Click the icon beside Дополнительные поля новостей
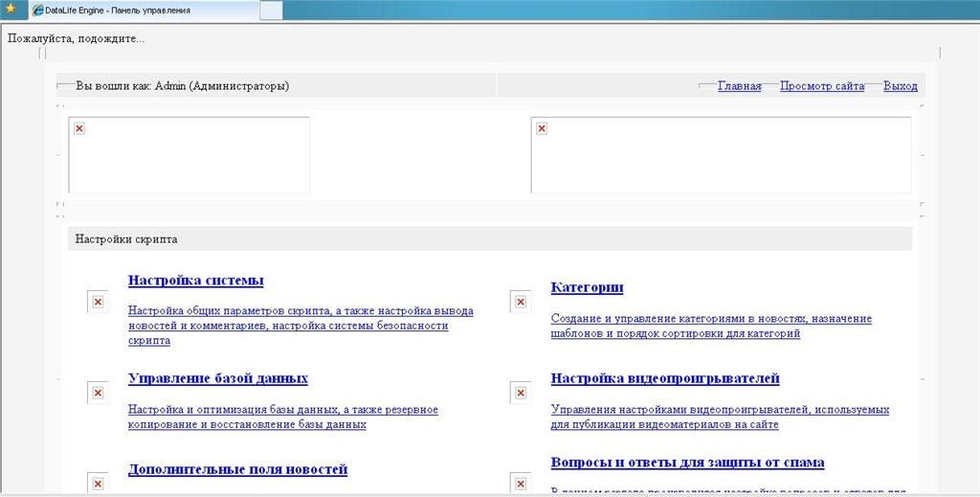980x497 pixels. (99, 484)
